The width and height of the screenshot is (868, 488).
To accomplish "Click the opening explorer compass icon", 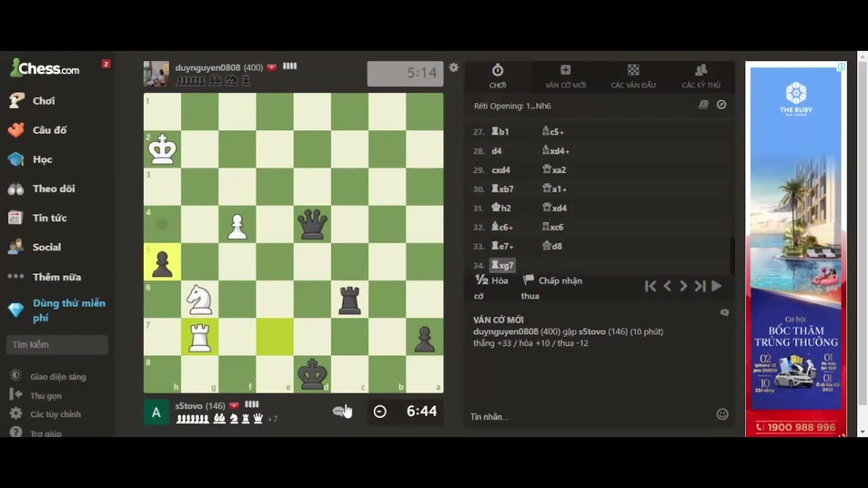I will [x=722, y=105].
